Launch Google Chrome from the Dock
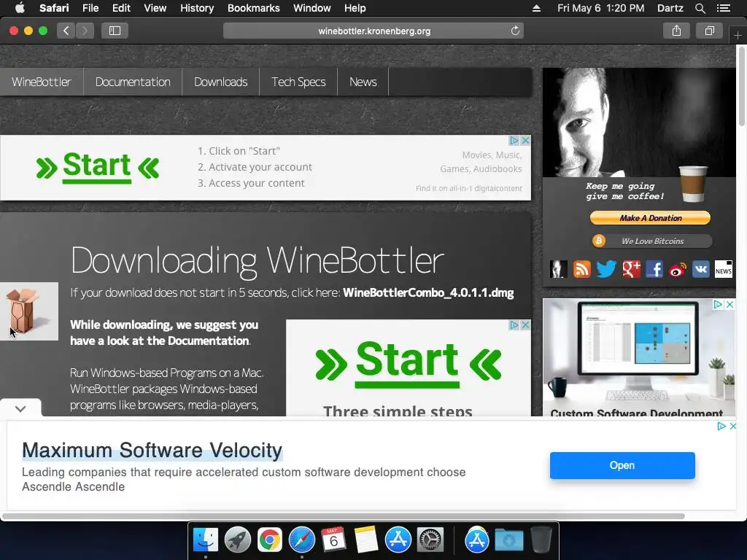Screen dimensions: 747x560 click(270, 540)
